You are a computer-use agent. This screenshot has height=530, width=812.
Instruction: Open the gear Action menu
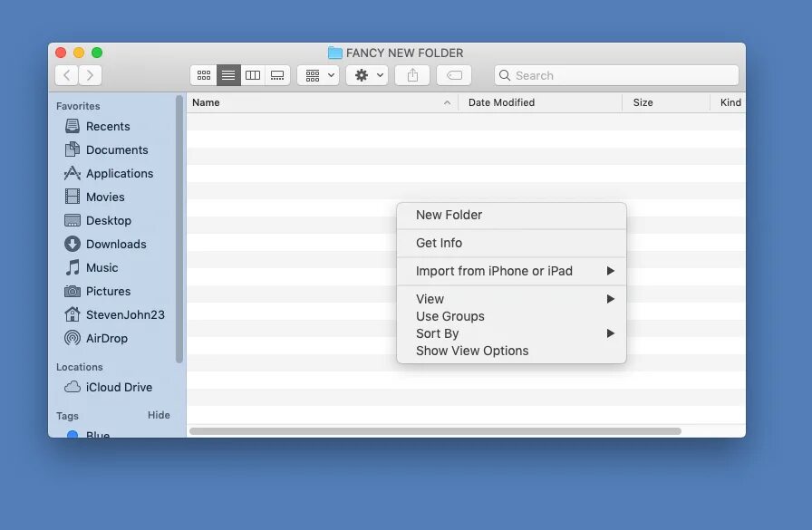coord(367,75)
